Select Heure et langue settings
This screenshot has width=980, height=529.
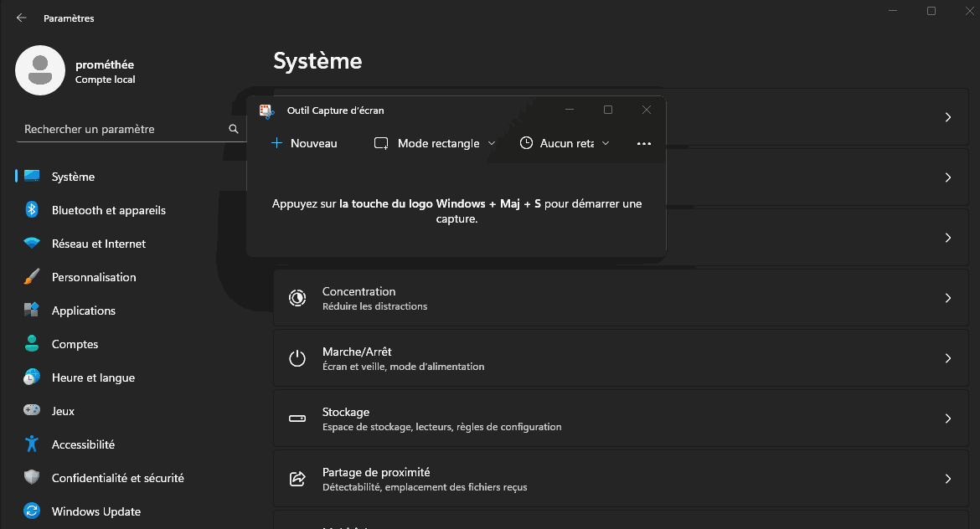coord(94,377)
